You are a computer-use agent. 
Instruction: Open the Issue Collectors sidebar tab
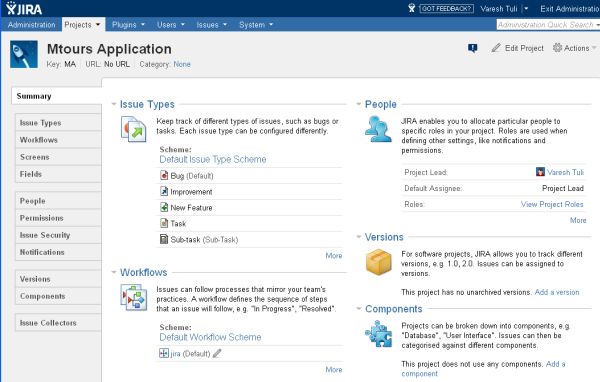click(58, 323)
